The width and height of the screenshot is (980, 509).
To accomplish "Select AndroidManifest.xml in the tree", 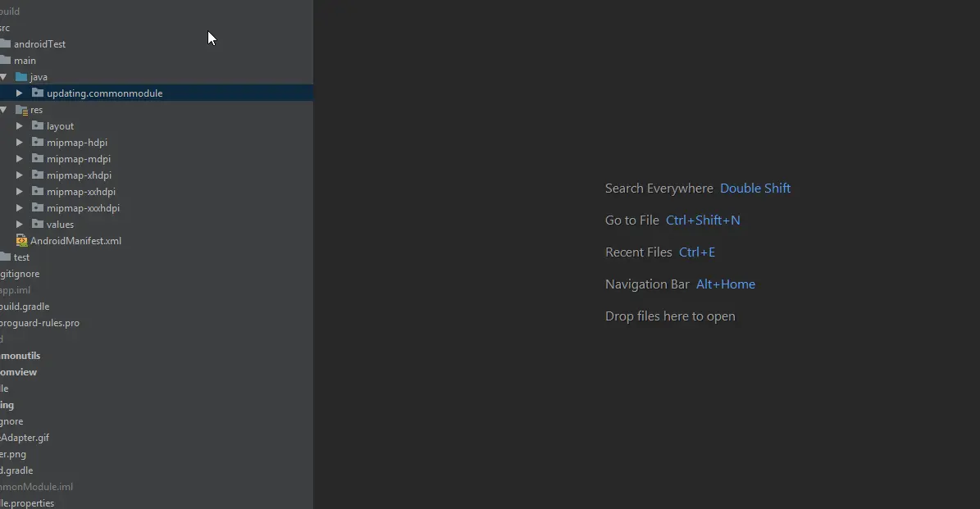I will (x=75, y=240).
